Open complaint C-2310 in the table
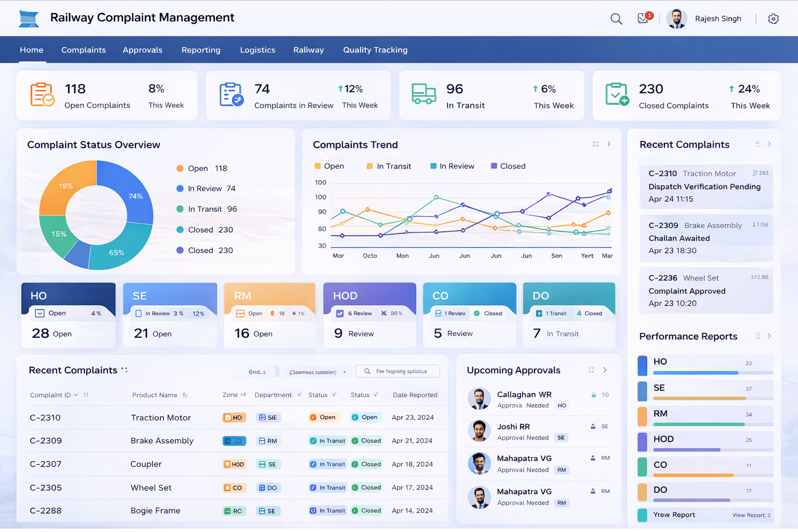Image resolution: width=798 pixels, height=532 pixels. pyautogui.click(x=45, y=418)
